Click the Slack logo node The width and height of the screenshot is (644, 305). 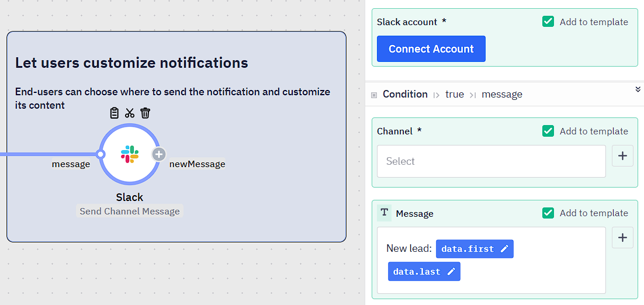tap(130, 154)
